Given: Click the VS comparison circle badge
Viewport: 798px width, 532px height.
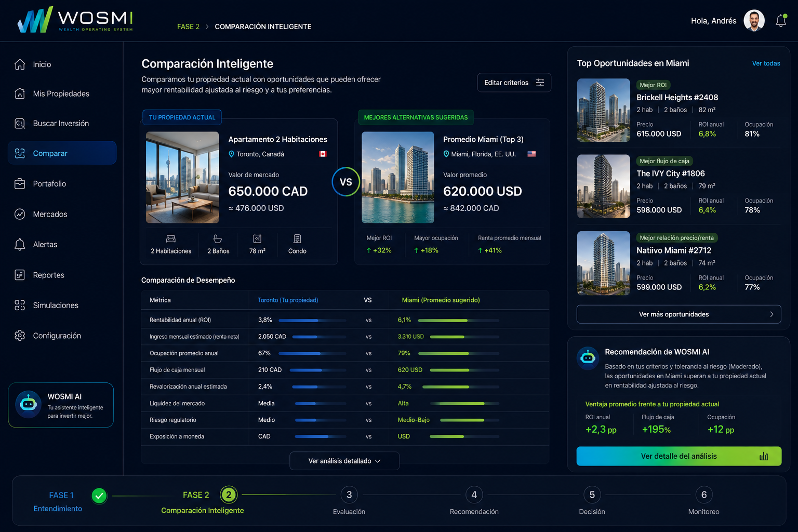Looking at the screenshot, I should pos(346,182).
